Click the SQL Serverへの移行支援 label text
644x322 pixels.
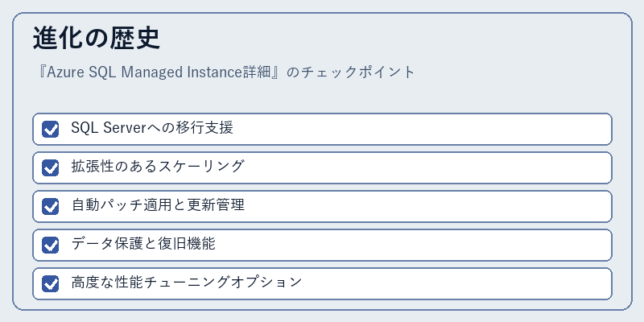(152, 128)
